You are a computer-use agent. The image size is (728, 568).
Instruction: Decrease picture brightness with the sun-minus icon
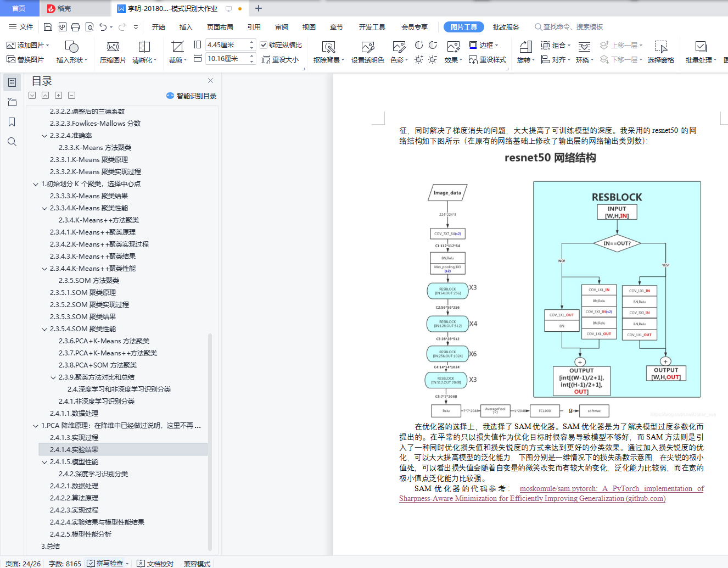tap(433, 59)
